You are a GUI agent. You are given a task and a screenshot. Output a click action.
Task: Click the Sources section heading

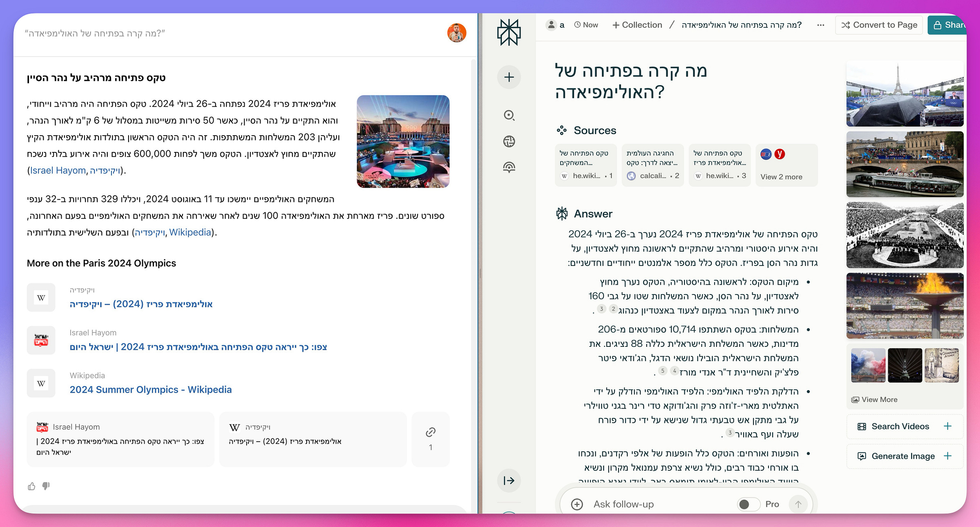click(x=595, y=130)
